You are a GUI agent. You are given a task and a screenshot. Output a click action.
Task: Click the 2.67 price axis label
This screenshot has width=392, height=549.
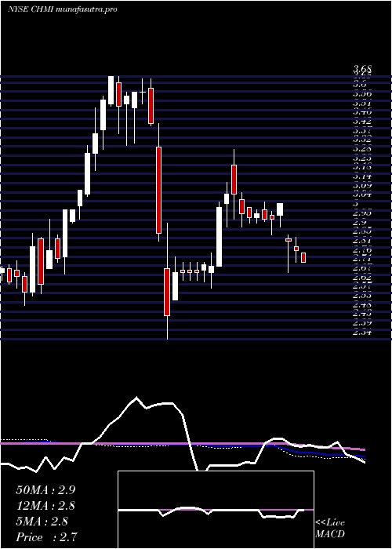(362, 268)
